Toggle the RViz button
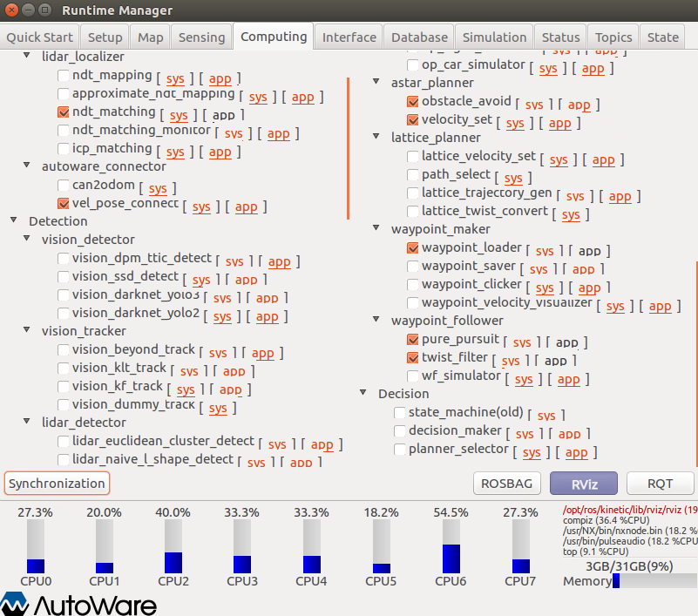This screenshot has width=698, height=616. click(x=584, y=484)
